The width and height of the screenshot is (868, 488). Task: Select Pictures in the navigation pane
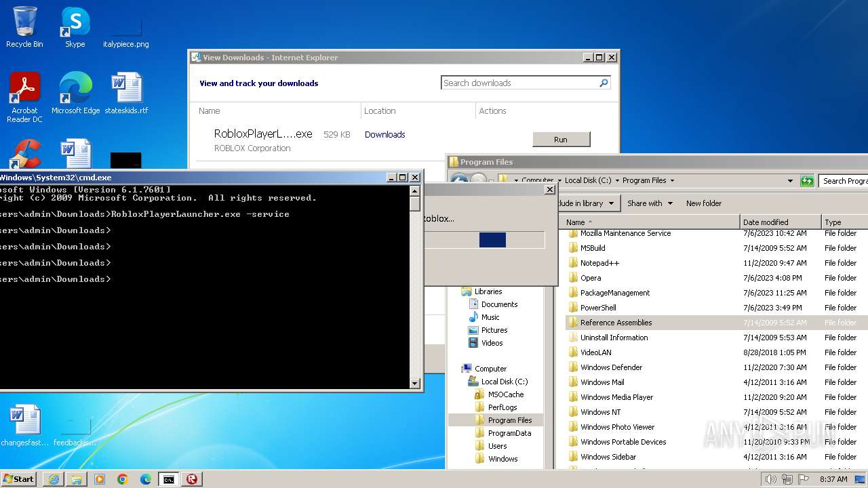(x=494, y=330)
